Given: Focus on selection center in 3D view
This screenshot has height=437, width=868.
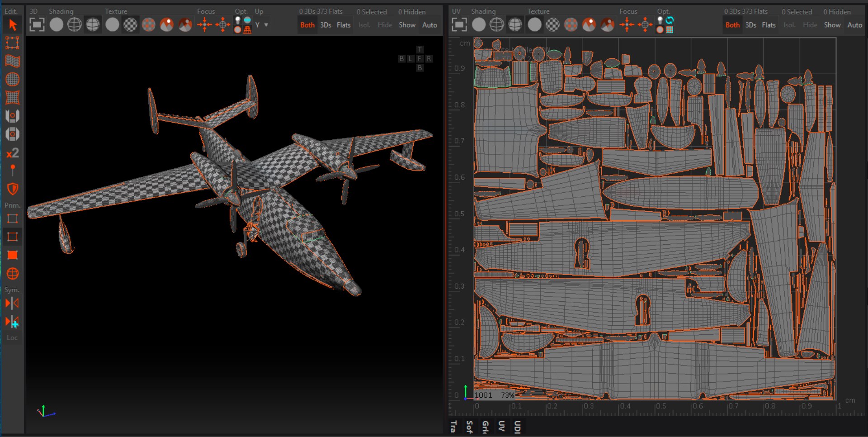Looking at the screenshot, I should pos(204,24).
